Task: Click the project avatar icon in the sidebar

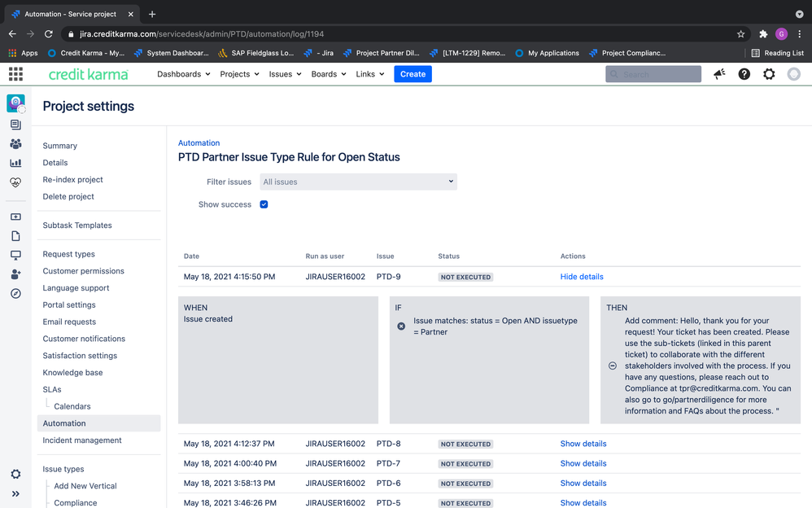Action: click(15, 103)
